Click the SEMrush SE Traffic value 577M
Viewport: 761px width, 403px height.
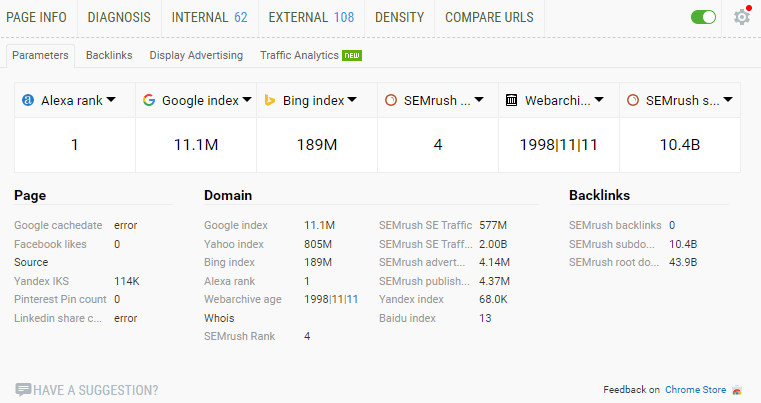(x=493, y=225)
